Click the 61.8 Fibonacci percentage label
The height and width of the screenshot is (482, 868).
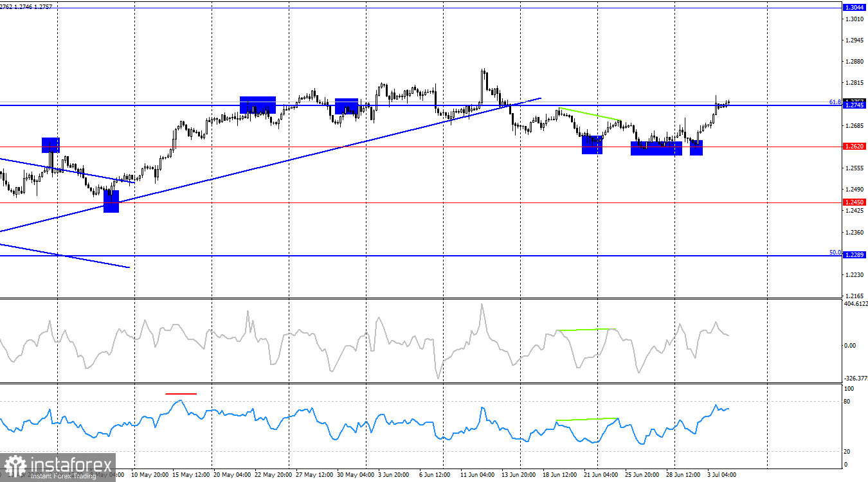[x=835, y=102]
